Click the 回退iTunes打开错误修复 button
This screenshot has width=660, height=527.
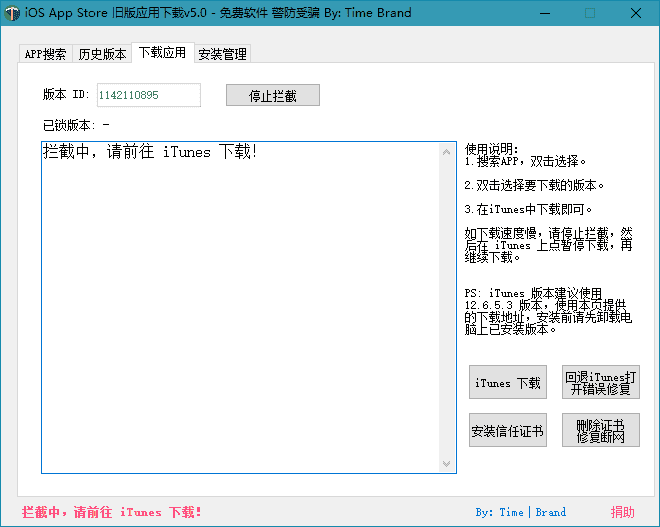[x=600, y=382]
